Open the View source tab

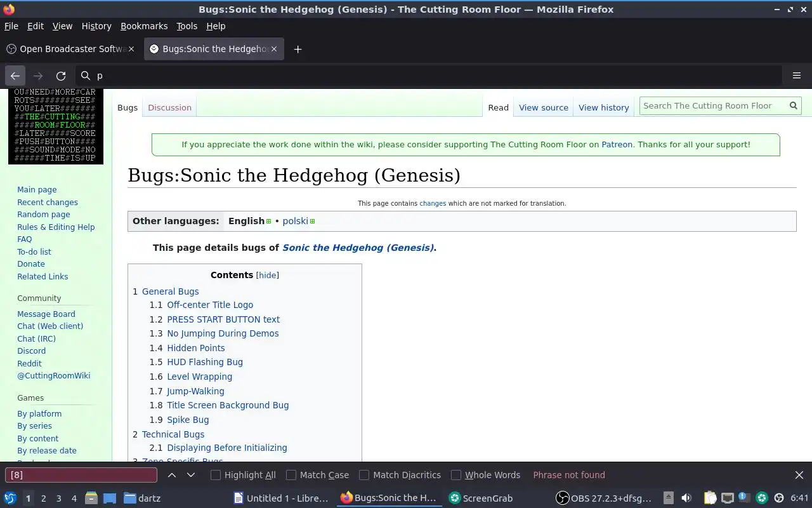click(x=544, y=107)
